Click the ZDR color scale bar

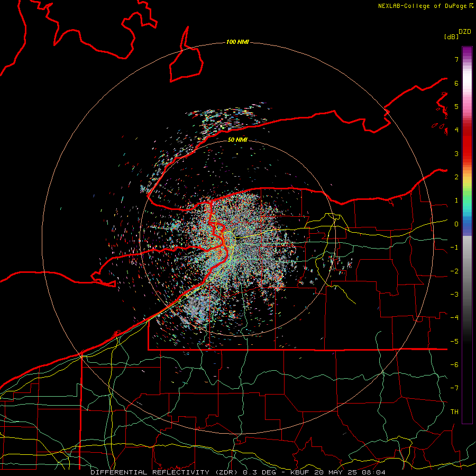pyautogui.click(x=467, y=235)
